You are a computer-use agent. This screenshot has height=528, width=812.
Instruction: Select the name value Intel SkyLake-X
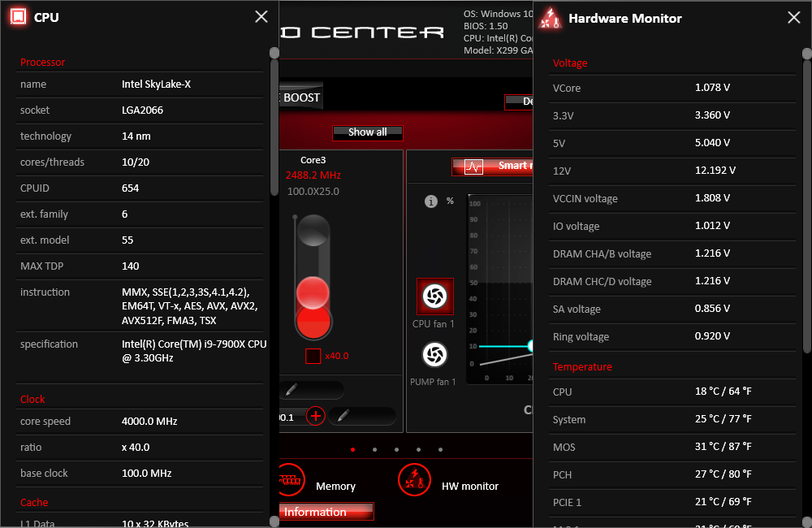tap(157, 84)
